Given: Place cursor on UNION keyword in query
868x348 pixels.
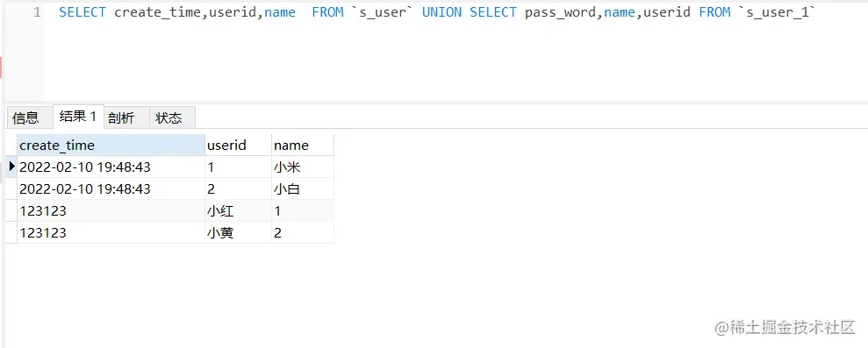Looking at the screenshot, I should click(441, 12).
